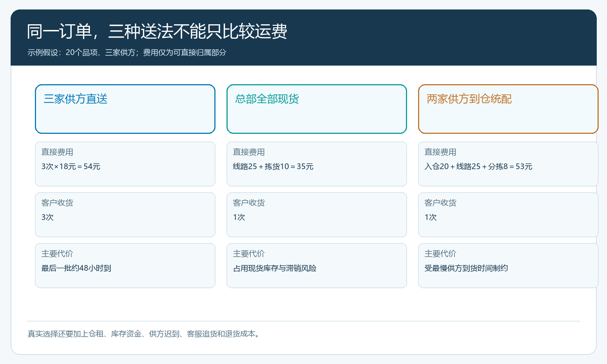Select the 总部全部现货 header card
The width and height of the screenshot is (607, 364).
pyautogui.click(x=317, y=109)
